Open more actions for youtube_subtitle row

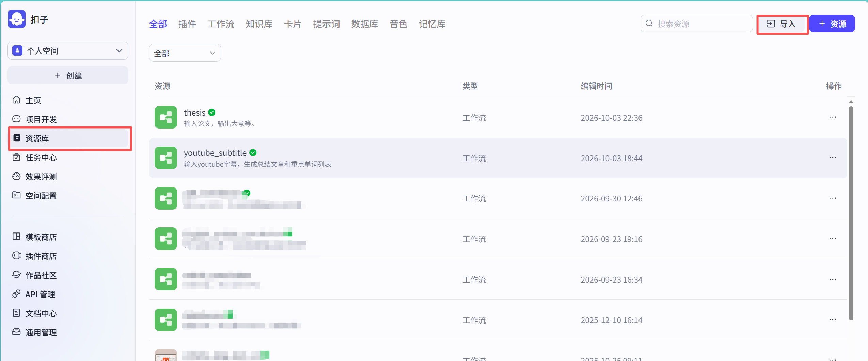click(833, 158)
